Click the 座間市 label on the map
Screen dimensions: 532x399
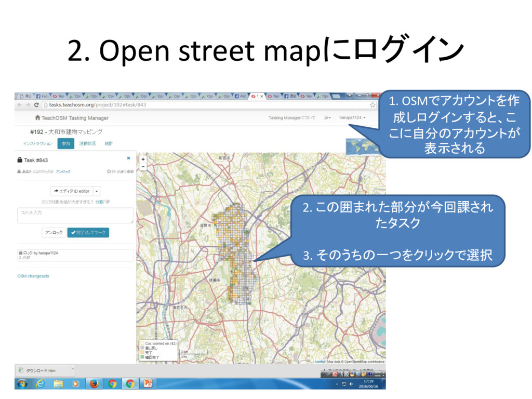[x=206, y=225]
